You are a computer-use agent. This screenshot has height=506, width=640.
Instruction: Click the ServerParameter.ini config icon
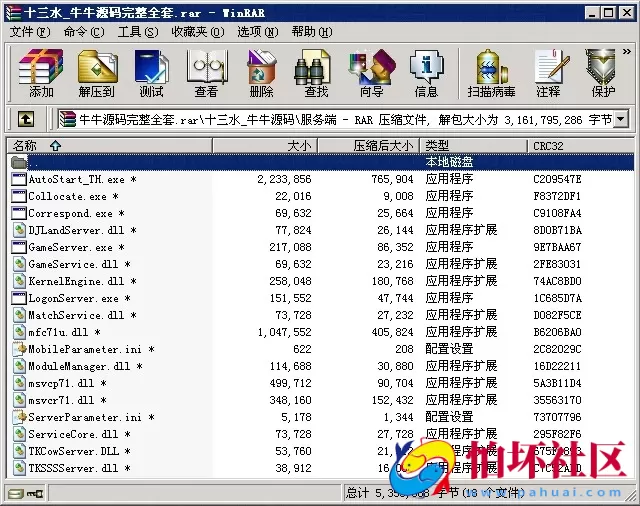(19, 417)
